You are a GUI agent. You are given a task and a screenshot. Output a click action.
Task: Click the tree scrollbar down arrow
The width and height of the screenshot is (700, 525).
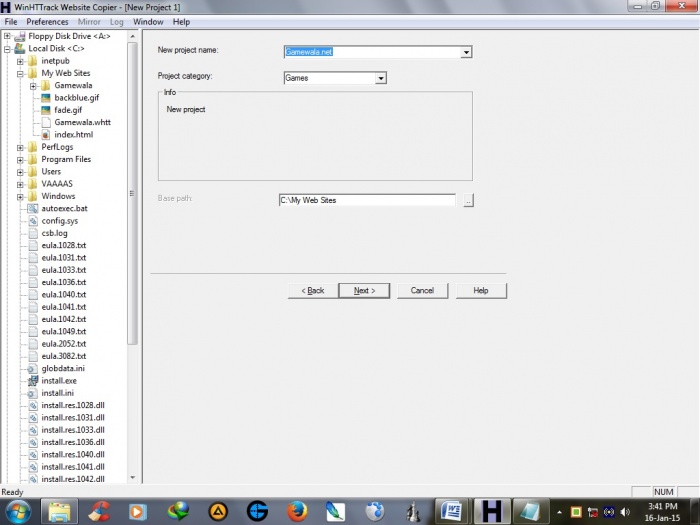pyautogui.click(x=133, y=478)
